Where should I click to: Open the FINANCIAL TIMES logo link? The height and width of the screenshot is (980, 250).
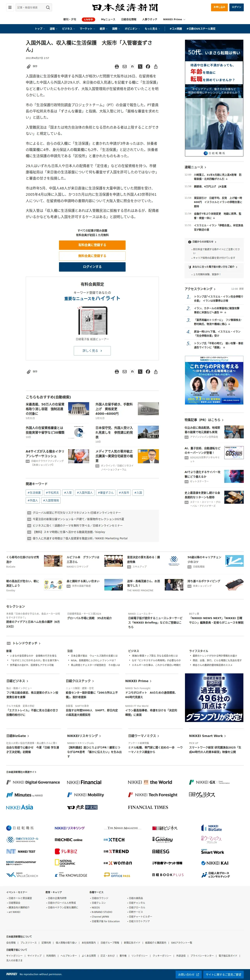point(148,807)
